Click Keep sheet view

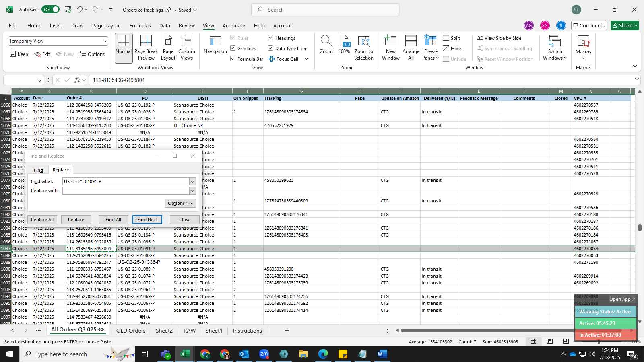click(x=19, y=54)
